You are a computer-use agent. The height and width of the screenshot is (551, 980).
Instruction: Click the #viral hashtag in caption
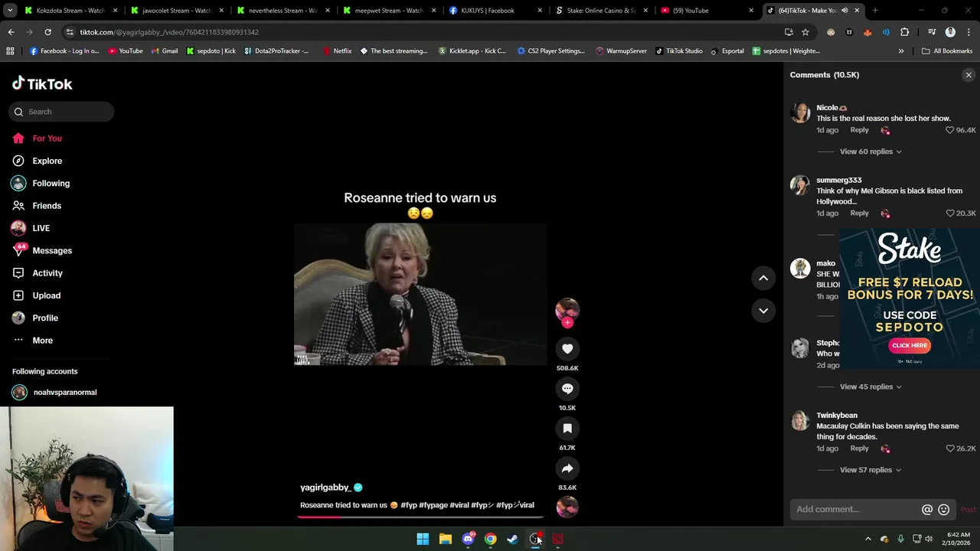(459, 505)
